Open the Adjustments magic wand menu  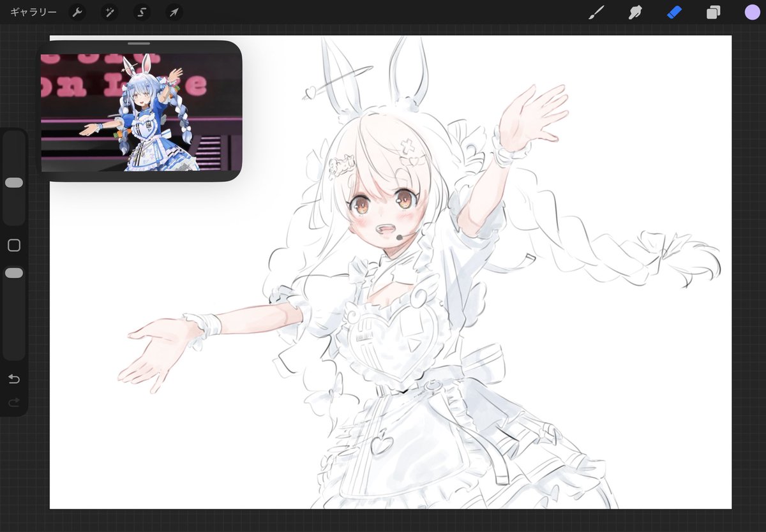[110, 12]
